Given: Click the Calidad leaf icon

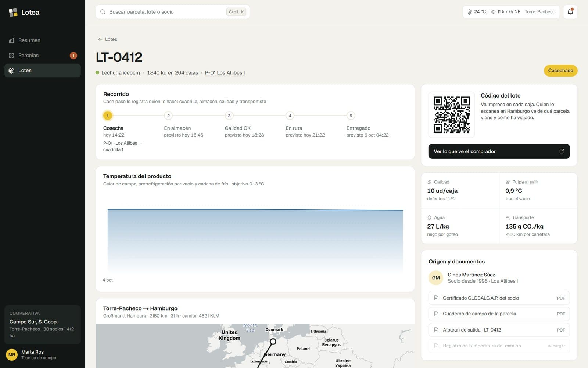Looking at the screenshot, I should coord(429,182).
